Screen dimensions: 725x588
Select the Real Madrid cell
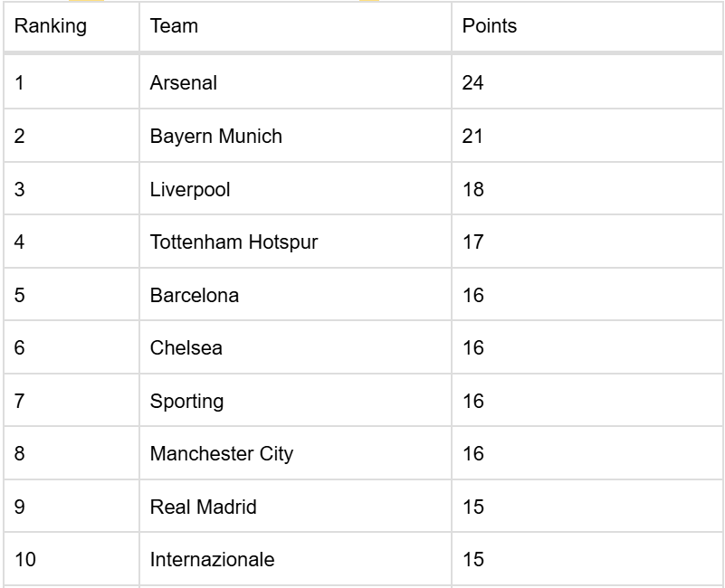point(204,507)
